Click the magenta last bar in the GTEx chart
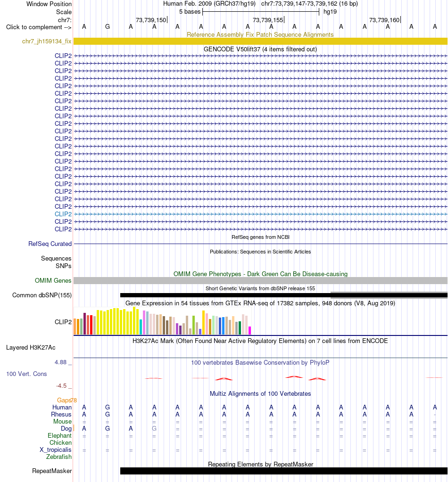Image resolution: width=448 pixels, height=482 pixels. (250, 330)
